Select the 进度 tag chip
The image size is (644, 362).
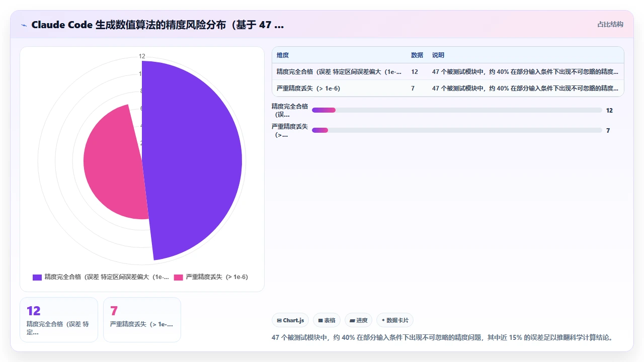358,320
